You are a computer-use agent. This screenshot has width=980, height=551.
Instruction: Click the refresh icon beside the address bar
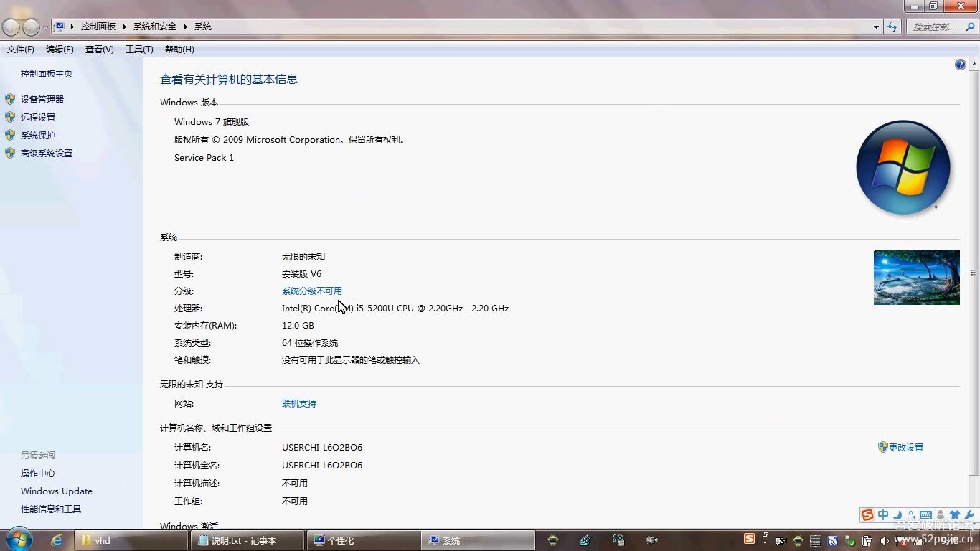[x=892, y=27]
